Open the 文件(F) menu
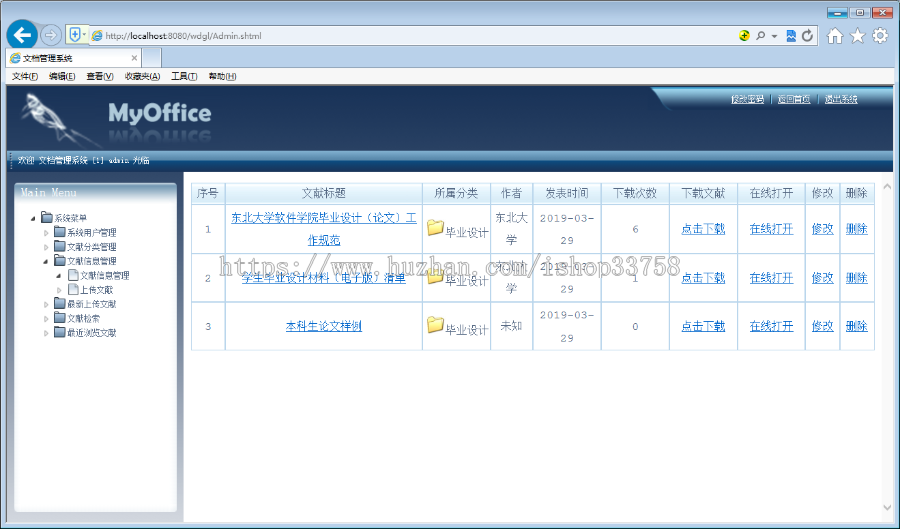The height and width of the screenshot is (529, 900). point(25,76)
